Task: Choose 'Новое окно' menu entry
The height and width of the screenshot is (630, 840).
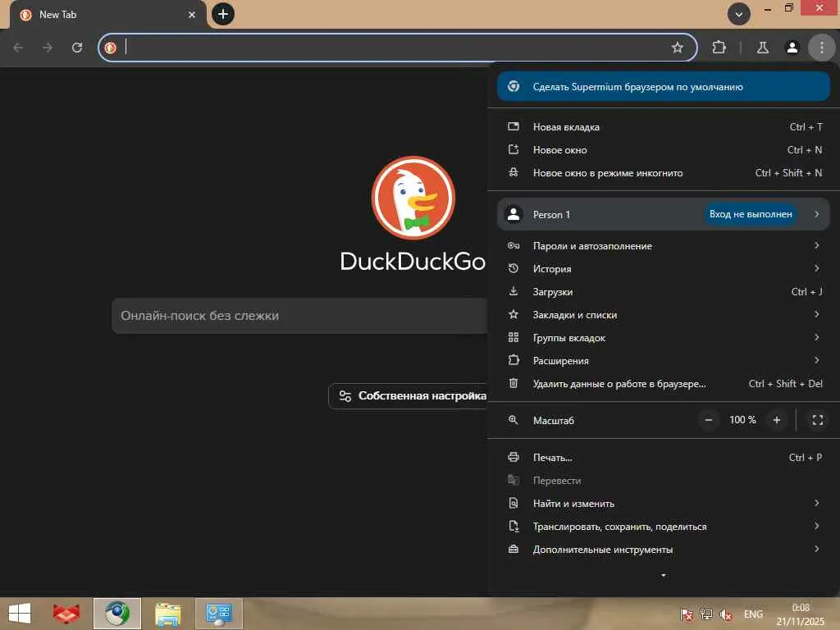Action: pos(663,150)
